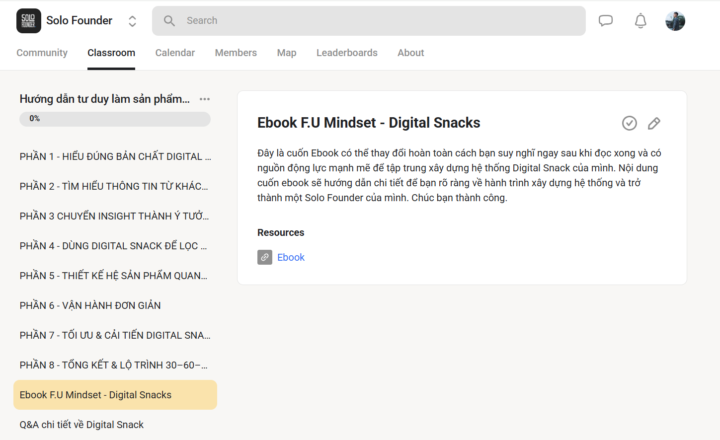Open the group switcher arrows
The height and width of the screenshot is (440, 720).
click(132, 21)
